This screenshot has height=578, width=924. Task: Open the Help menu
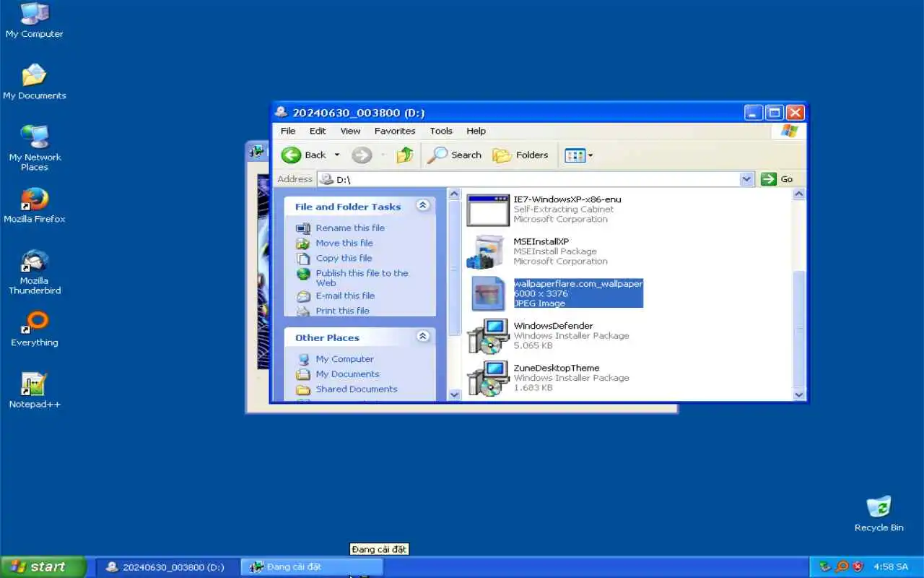point(476,131)
